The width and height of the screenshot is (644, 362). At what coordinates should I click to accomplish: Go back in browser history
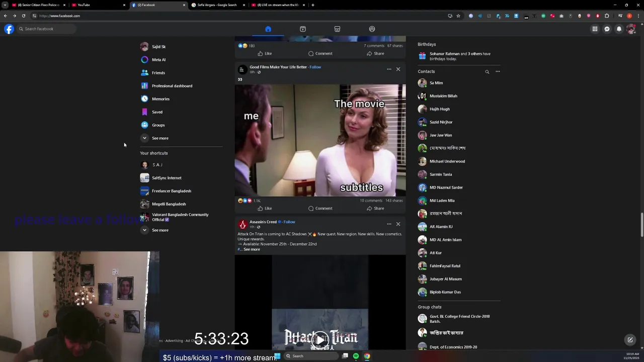(x=6, y=16)
